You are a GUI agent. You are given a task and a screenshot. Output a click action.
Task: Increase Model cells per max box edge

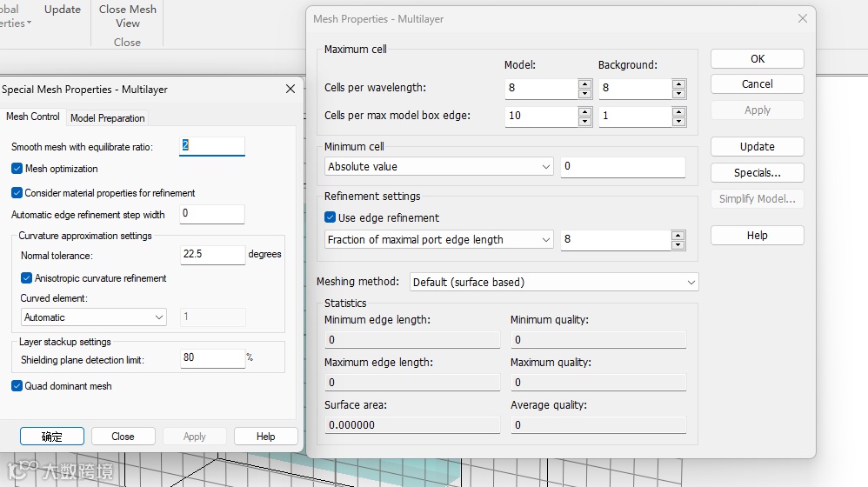584,110
